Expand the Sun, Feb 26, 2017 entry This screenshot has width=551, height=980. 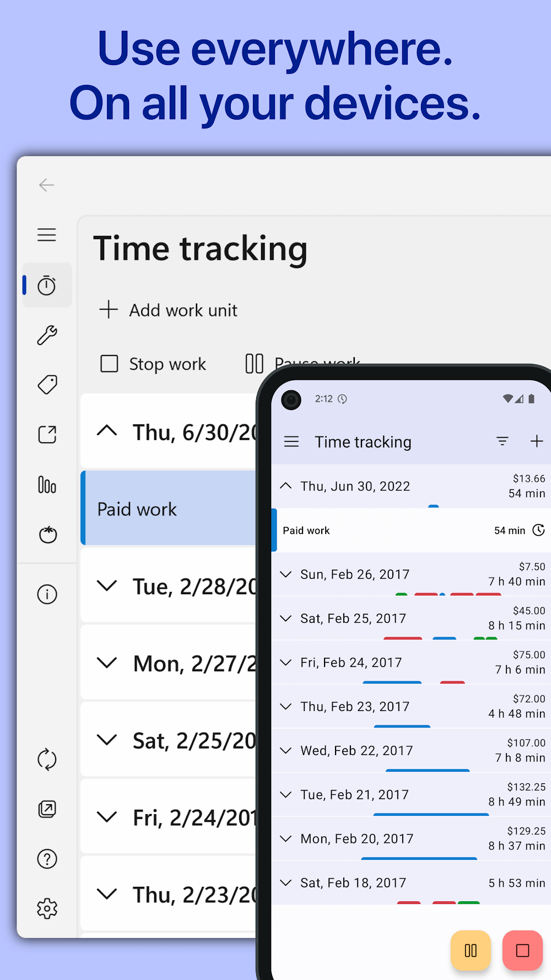click(x=354, y=574)
